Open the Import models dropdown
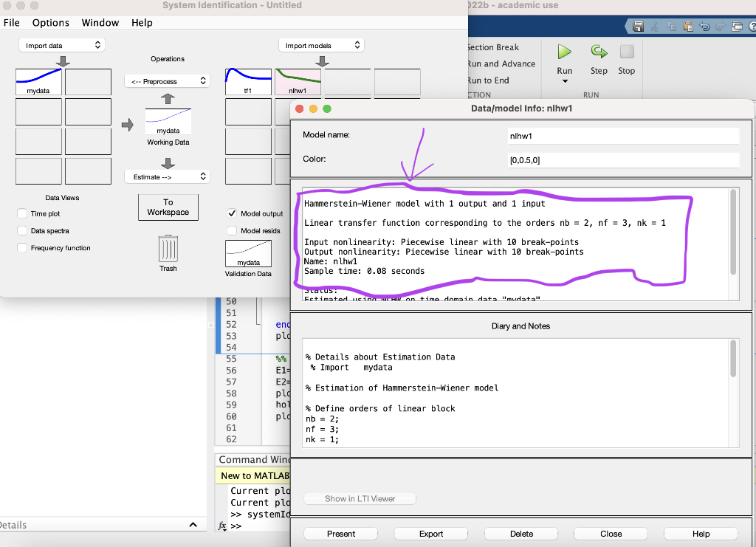Image resolution: width=756 pixels, height=547 pixels. click(x=319, y=44)
